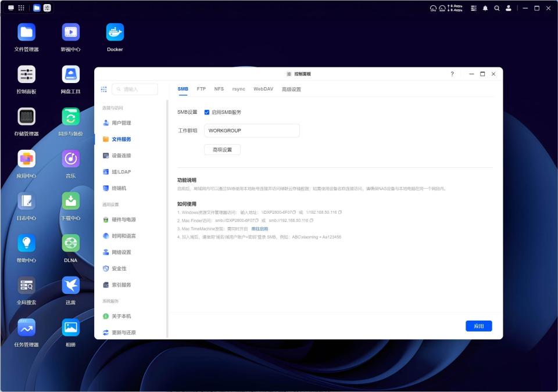The height and width of the screenshot is (392, 558).
Task: Click the sidebar vertical scrollbar
Action: tap(167, 219)
